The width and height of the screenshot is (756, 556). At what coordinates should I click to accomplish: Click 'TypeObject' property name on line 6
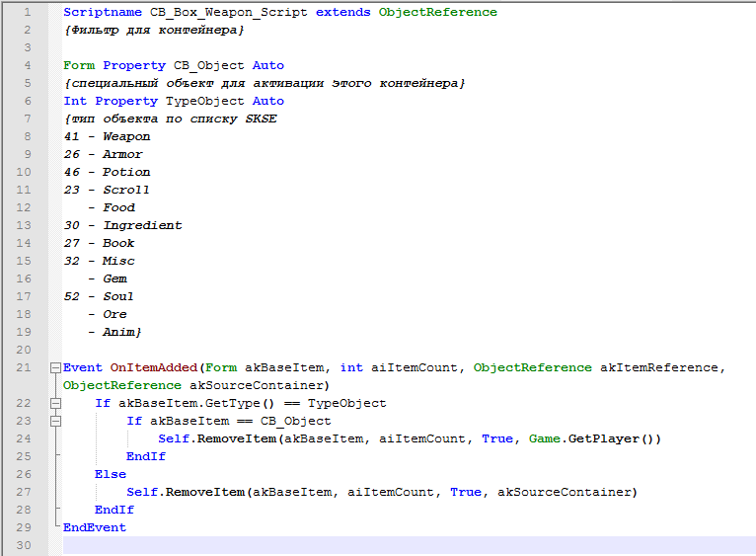pyautogui.click(x=205, y=102)
